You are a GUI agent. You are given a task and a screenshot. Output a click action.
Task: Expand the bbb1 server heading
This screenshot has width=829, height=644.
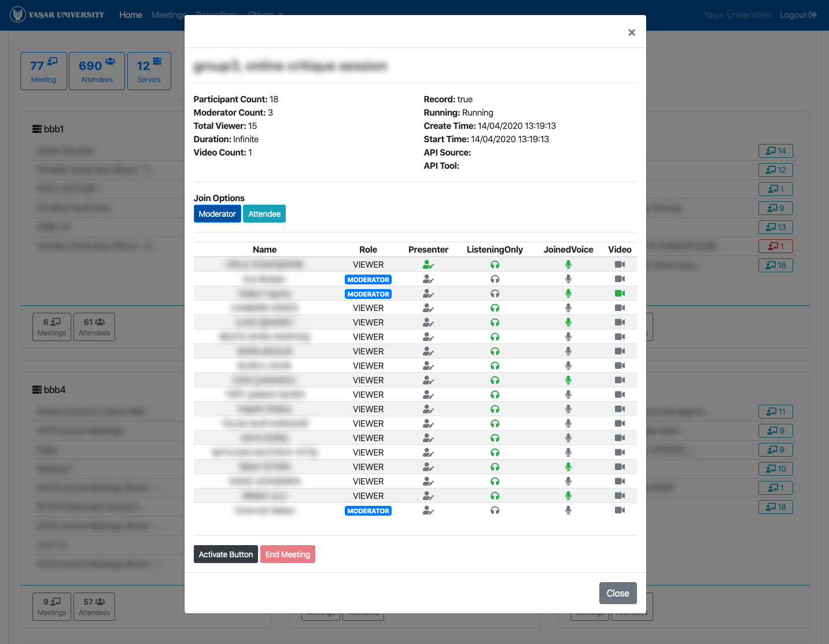coord(49,129)
